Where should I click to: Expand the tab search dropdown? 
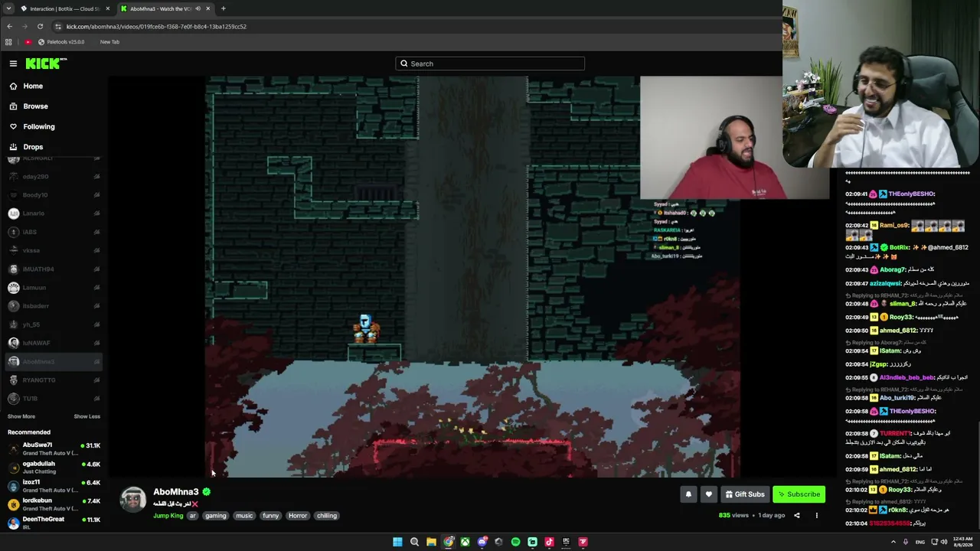(x=8, y=8)
